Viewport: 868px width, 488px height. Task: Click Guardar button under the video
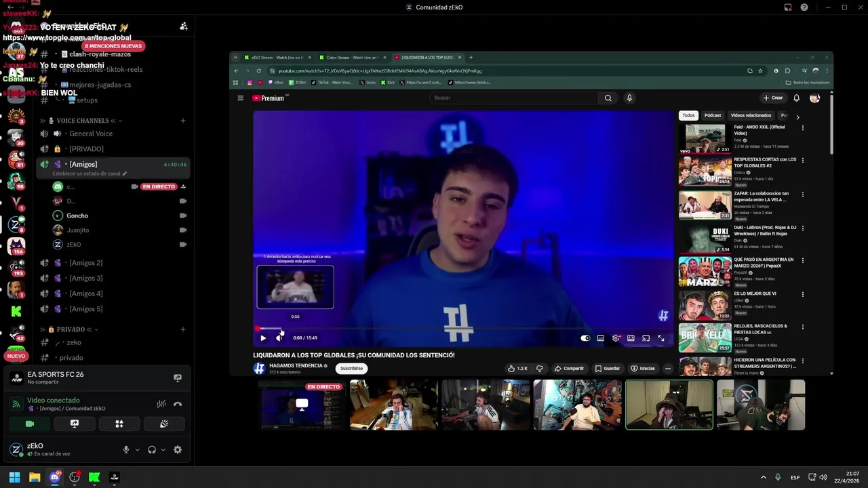608,369
